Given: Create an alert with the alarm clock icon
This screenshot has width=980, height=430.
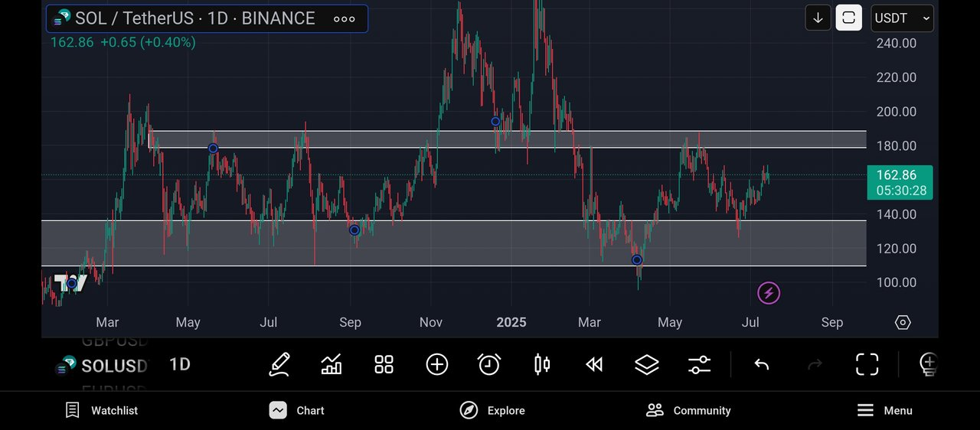Looking at the screenshot, I should [489, 364].
